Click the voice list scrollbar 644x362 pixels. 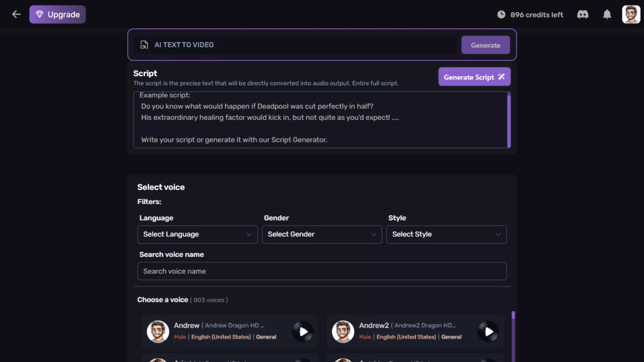(x=513, y=315)
